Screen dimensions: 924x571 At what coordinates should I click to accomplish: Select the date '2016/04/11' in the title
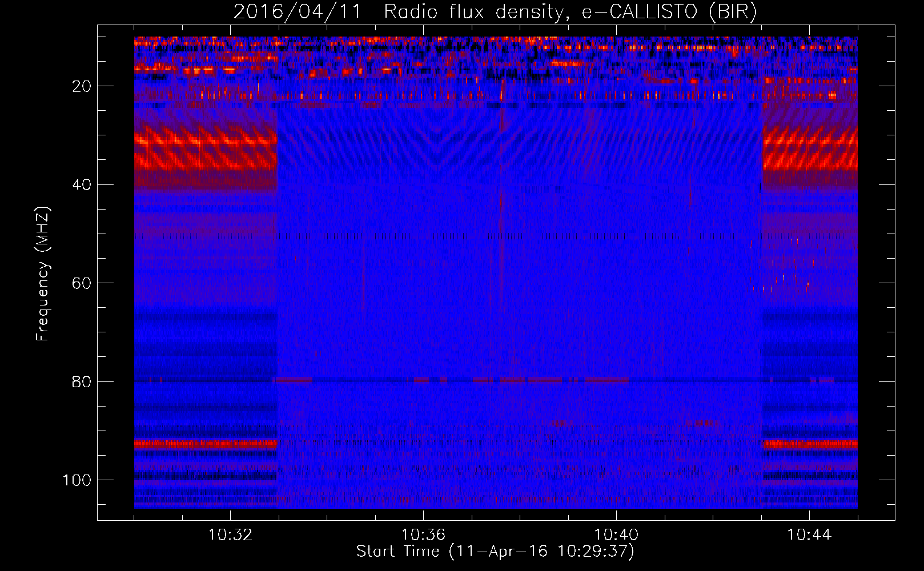[298, 12]
